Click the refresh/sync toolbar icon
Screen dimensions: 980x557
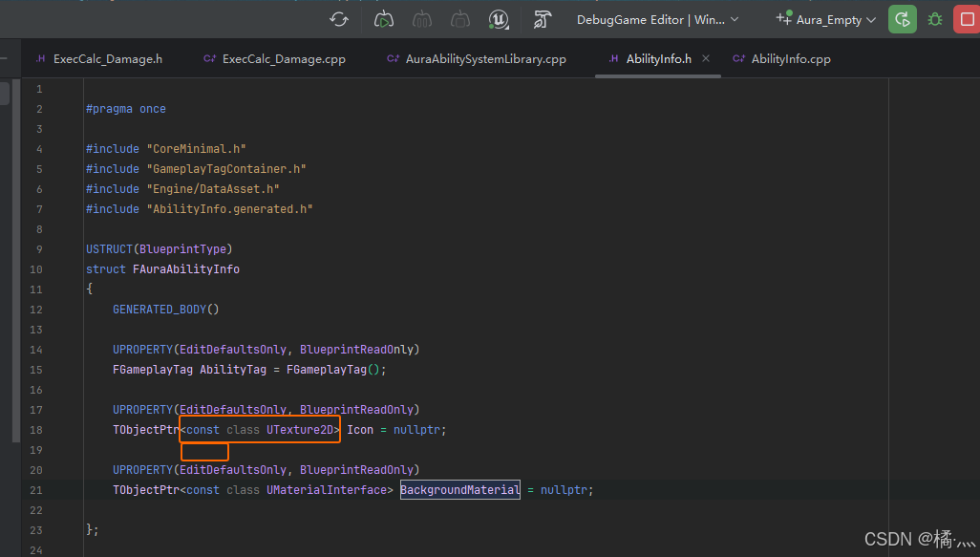[x=339, y=19]
